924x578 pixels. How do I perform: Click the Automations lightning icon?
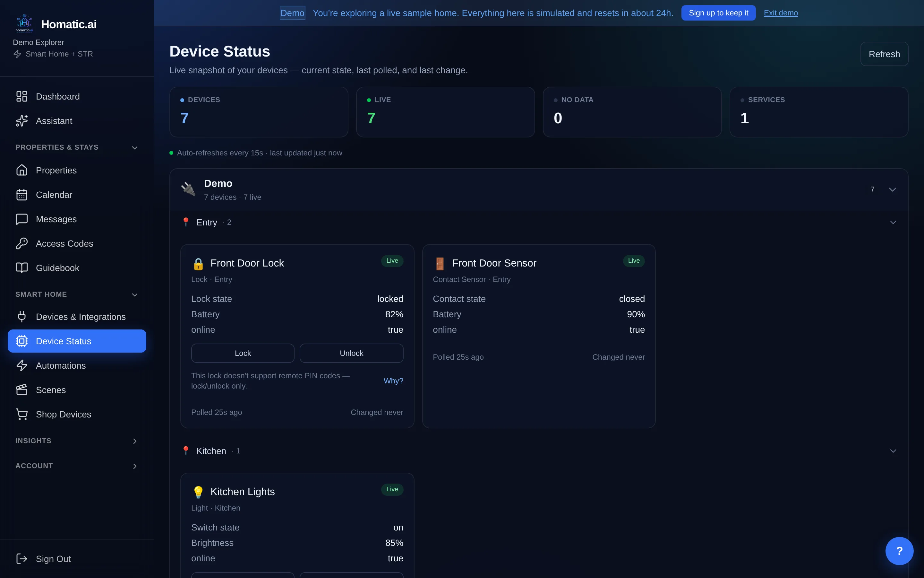point(22,365)
